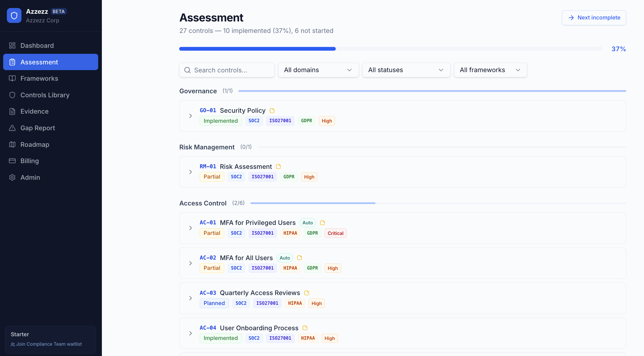
Task: Open the Admin section
Action: pos(51,177)
